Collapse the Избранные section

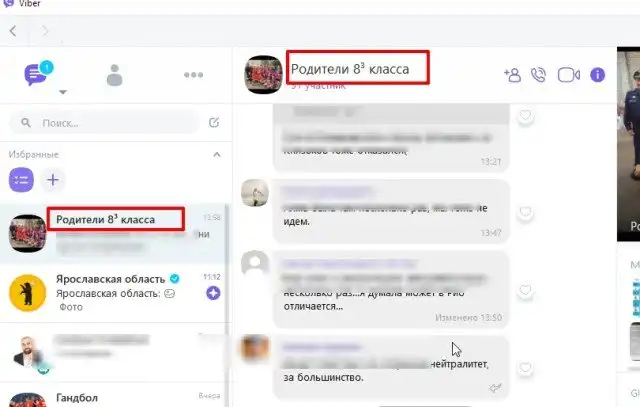point(217,154)
